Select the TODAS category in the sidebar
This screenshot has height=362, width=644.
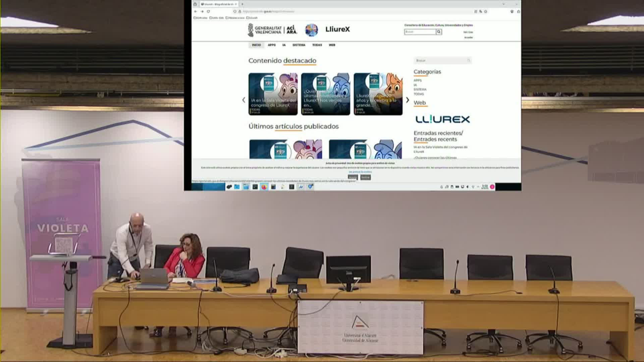[x=419, y=94]
